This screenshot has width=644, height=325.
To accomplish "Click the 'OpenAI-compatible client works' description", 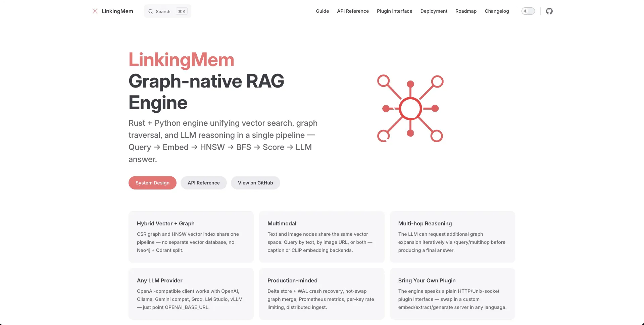I will click(x=190, y=299).
